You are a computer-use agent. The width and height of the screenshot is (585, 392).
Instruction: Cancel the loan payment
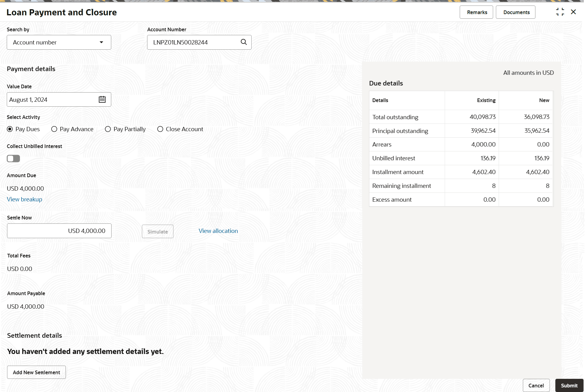point(536,386)
